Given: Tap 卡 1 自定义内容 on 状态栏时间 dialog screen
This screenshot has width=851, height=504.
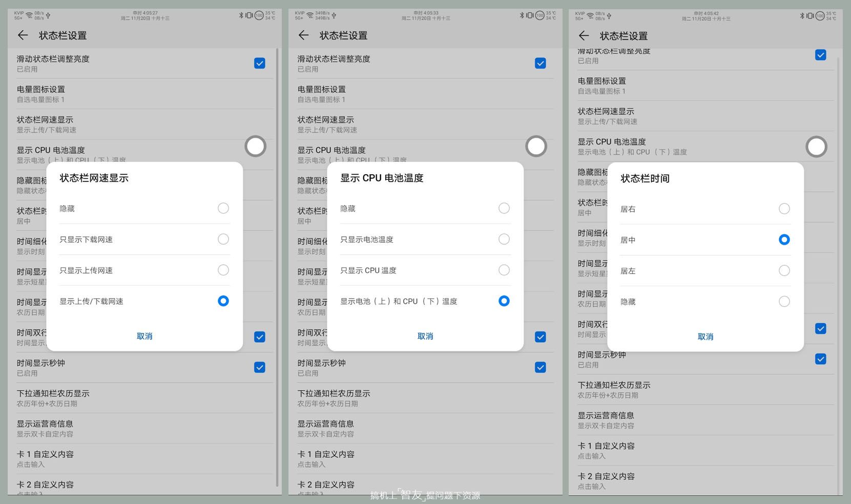Looking at the screenshot, I should [705, 451].
